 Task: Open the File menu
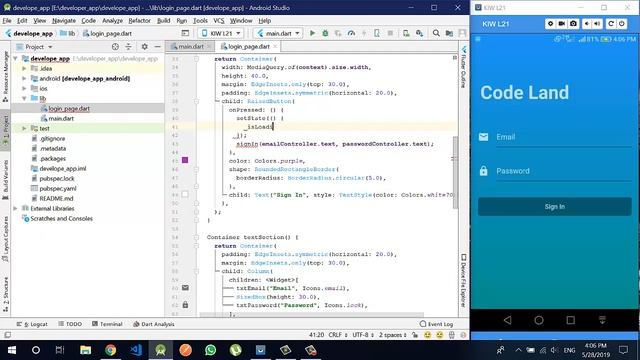[x=7, y=20]
